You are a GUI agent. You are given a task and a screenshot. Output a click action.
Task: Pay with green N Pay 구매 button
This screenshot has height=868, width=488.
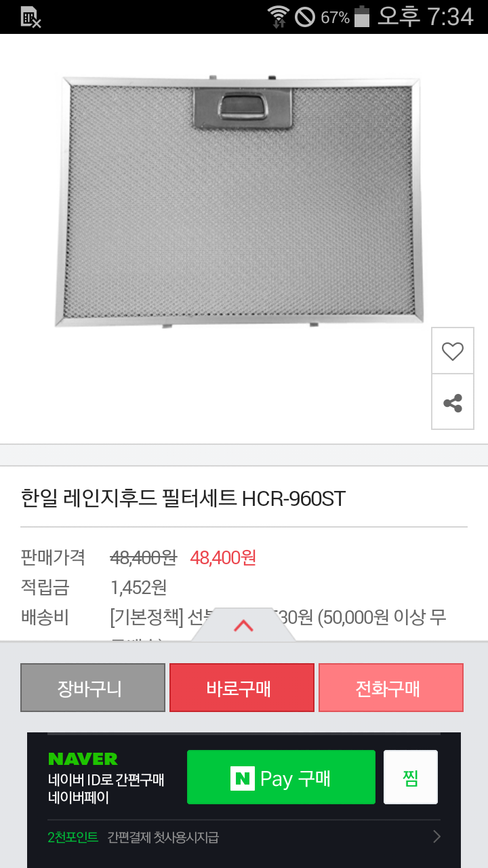click(281, 777)
